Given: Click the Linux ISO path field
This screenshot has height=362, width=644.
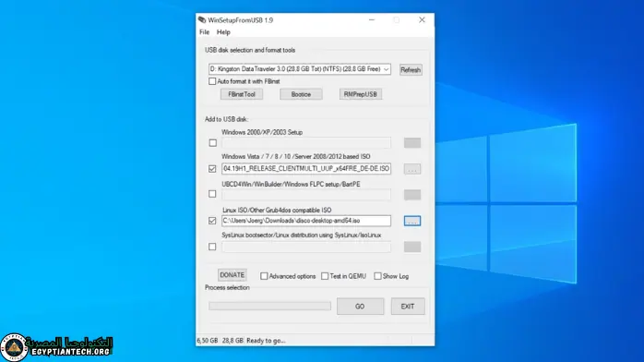Looking at the screenshot, I should [306, 221].
